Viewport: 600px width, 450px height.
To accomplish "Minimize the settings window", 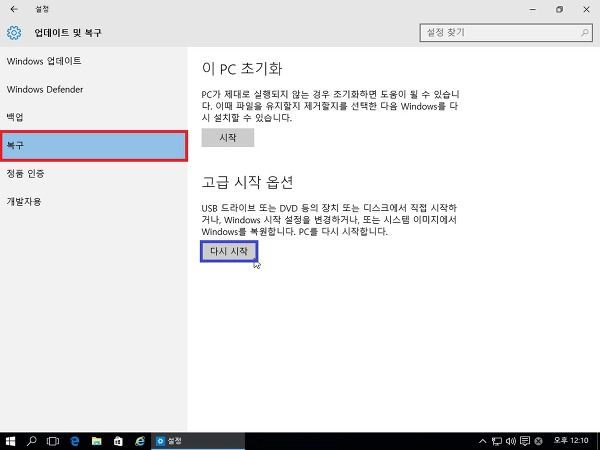I will click(533, 10).
